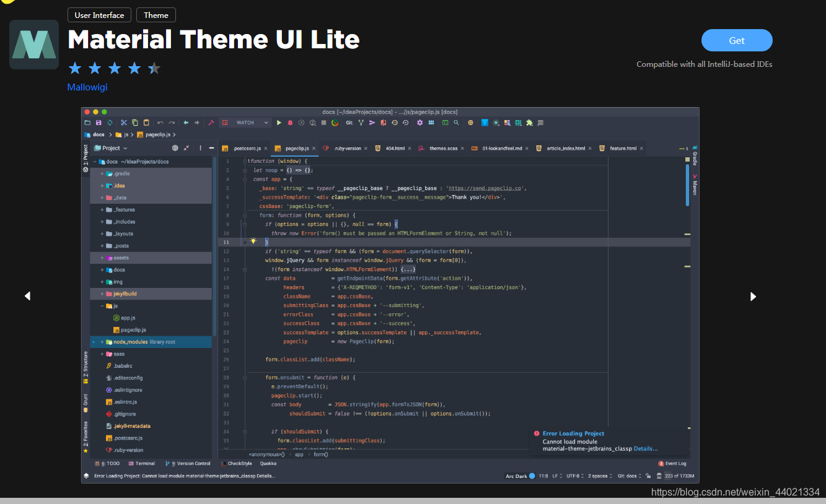Click the Git commit purple arrow icon
Screen dimensions: 826x504
coord(372,123)
